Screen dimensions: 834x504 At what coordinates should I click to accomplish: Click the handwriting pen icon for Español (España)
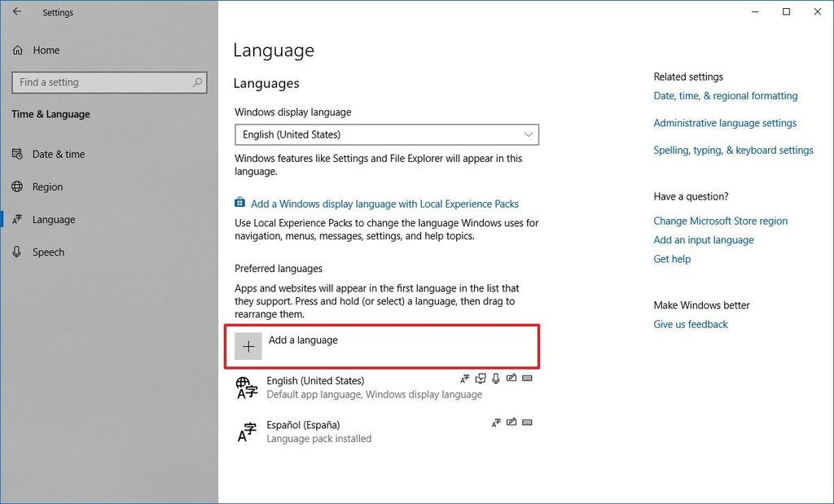click(511, 423)
